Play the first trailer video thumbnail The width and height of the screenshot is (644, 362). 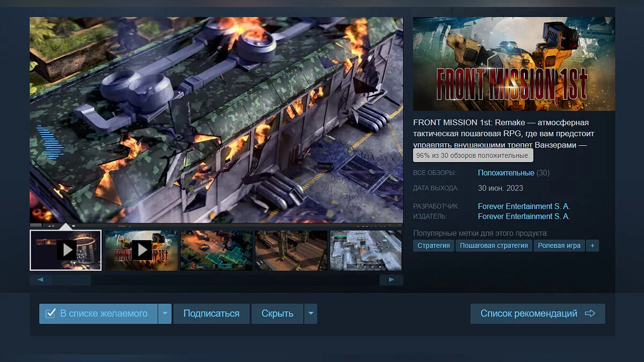[x=66, y=250]
